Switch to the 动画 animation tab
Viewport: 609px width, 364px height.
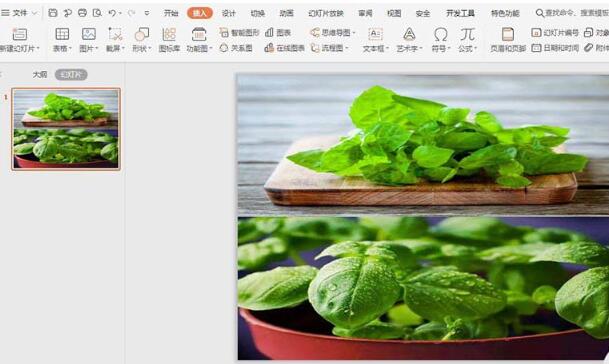(x=286, y=13)
